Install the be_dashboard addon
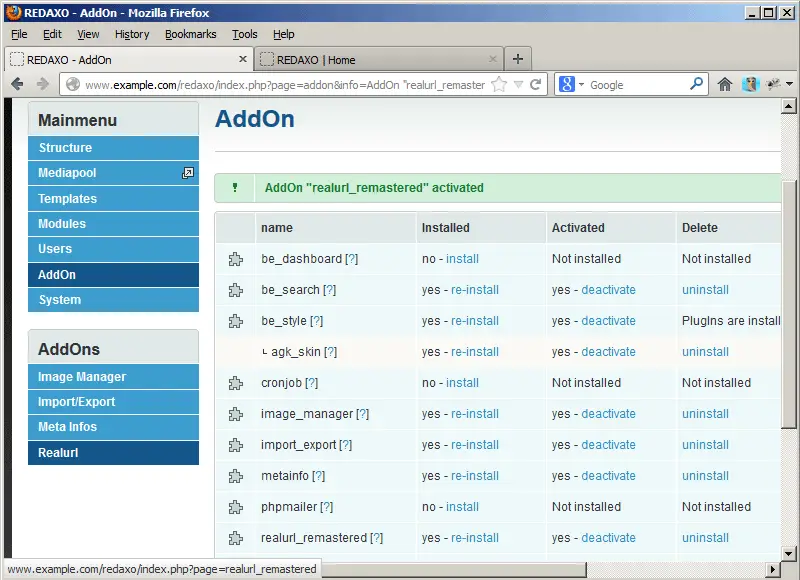The width and height of the screenshot is (800, 580). tap(462, 259)
